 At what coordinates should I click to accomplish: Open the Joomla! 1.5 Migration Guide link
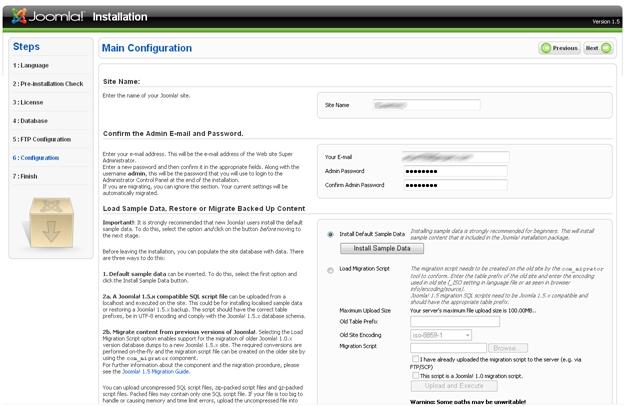coord(156,372)
